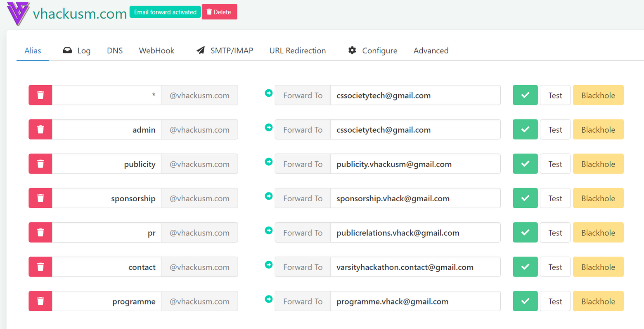Click the pr forward-to email field
The width and height of the screenshot is (644, 329).
[x=415, y=233]
